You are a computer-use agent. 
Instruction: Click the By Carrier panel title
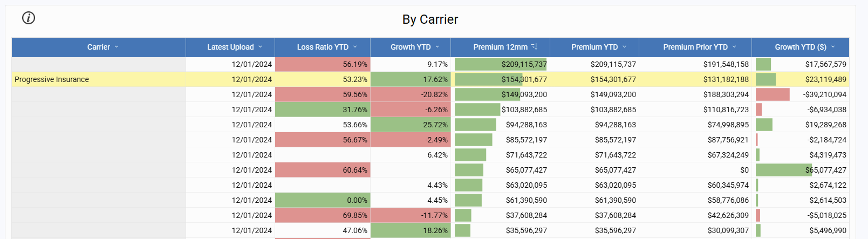430,19
